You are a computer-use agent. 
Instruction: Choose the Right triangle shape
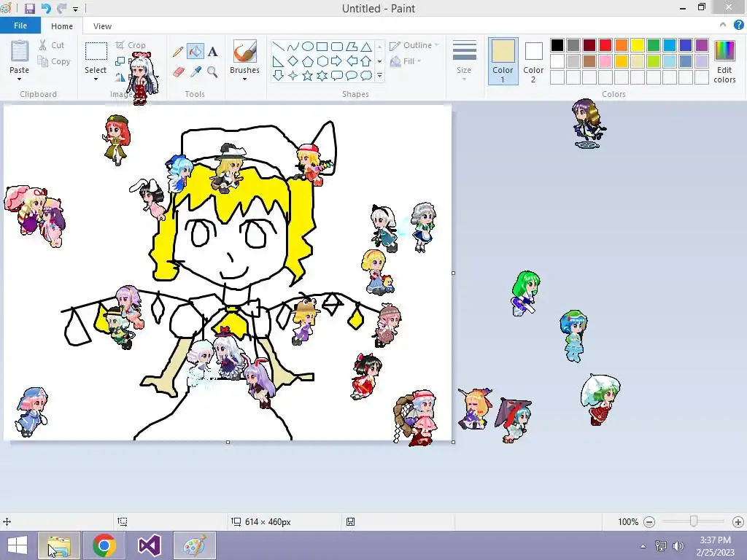tap(278, 61)
